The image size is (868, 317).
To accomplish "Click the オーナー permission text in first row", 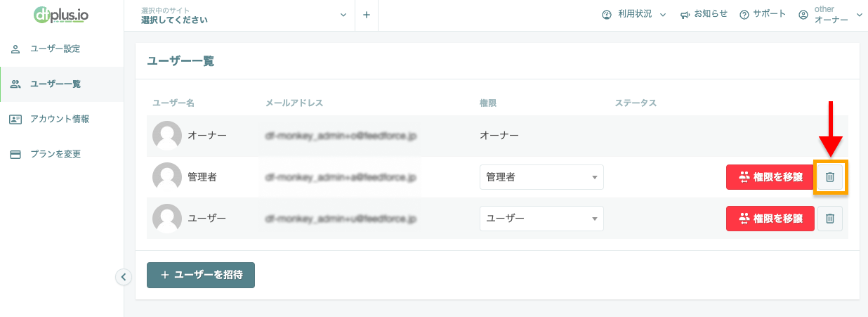I will 499,136.
